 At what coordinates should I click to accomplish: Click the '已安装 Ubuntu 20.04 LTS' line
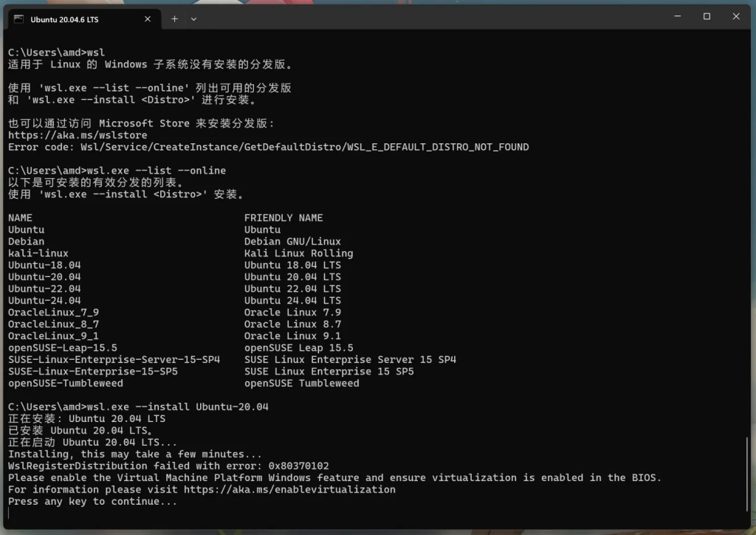pyautogui.click(x=80, y=431)
